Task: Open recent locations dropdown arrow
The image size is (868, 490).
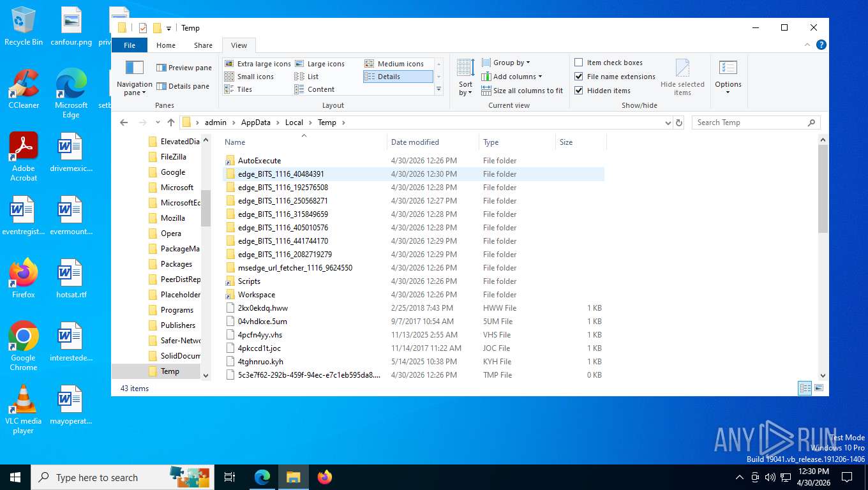Action: 156,122
